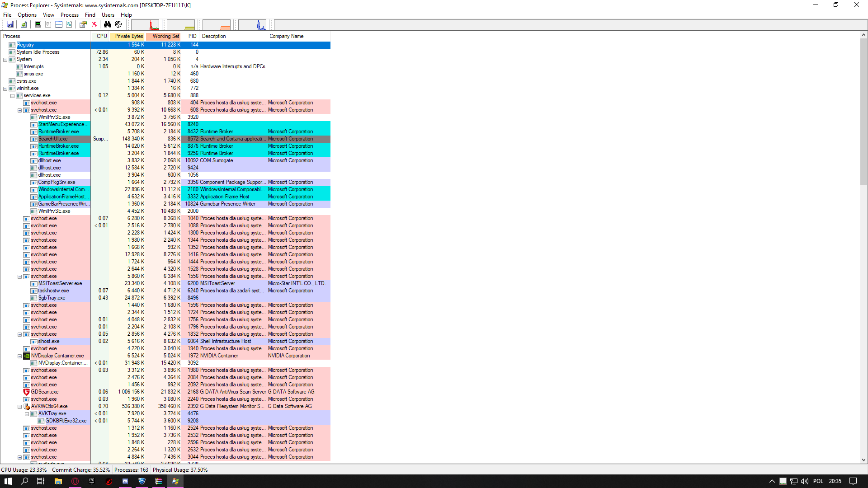Screen dimensions: 868x488
Task: Open Task View from the taskbar
Action: tap(41, 481)
